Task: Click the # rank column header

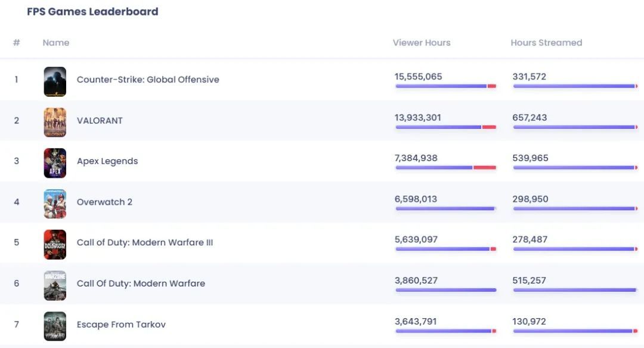Action: point(17,43)
